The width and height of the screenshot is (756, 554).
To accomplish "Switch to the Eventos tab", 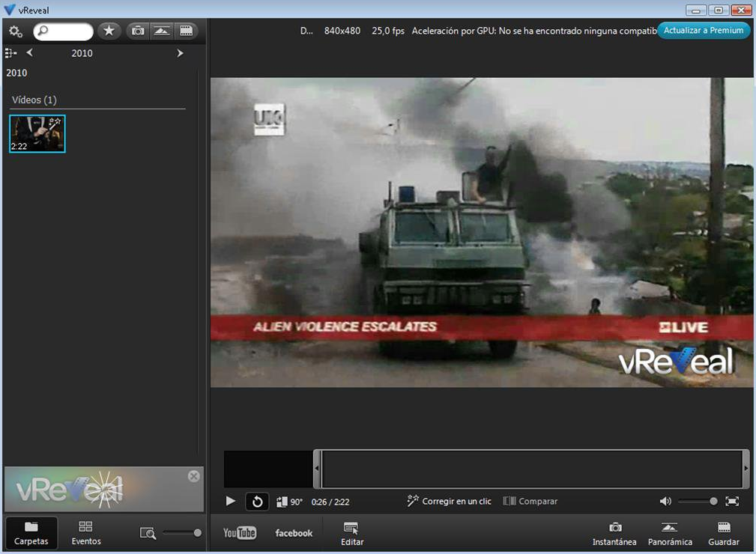I will (86, 533).
